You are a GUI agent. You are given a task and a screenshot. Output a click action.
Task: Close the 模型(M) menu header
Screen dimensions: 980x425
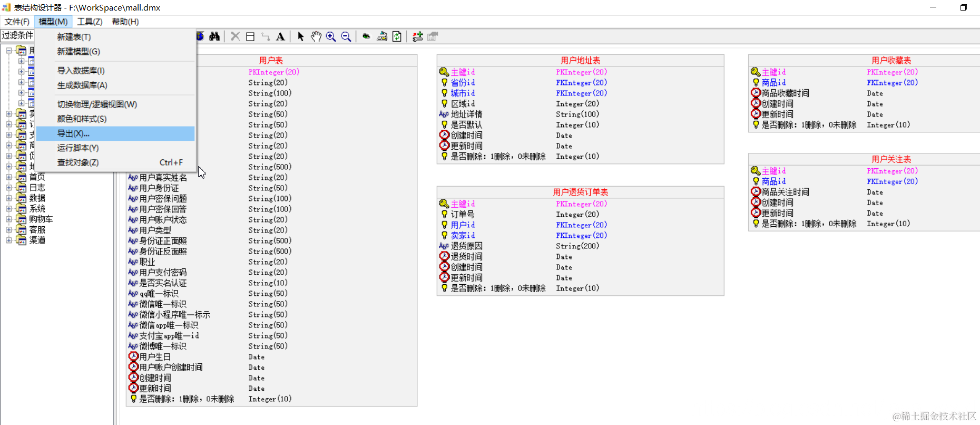tap(53, 22)
